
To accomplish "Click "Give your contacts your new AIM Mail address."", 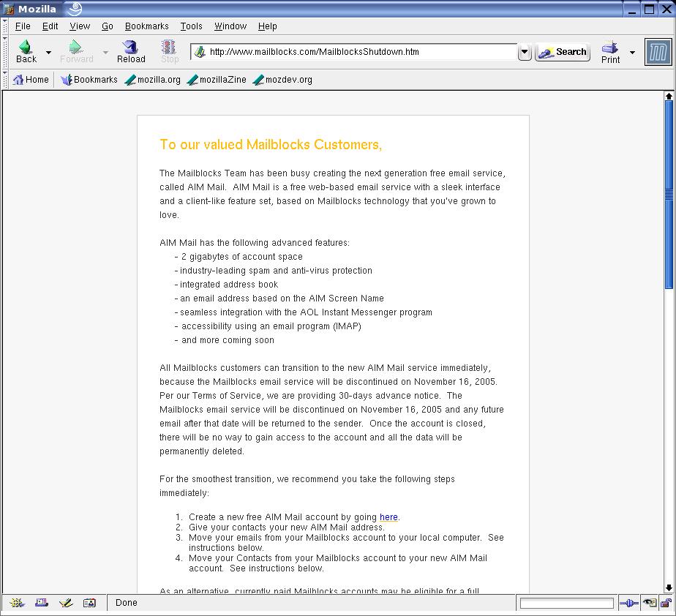I will click(287, 527).
